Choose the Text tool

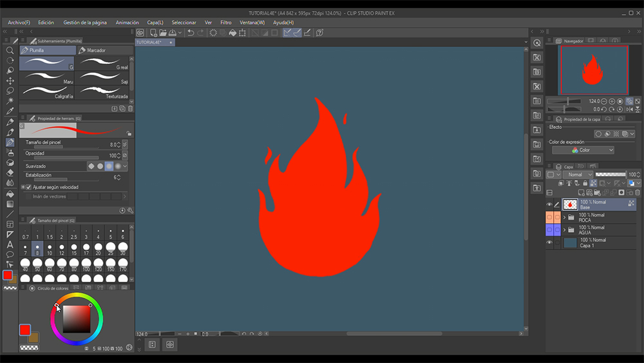pyautogui.click(x=10, y=244)
